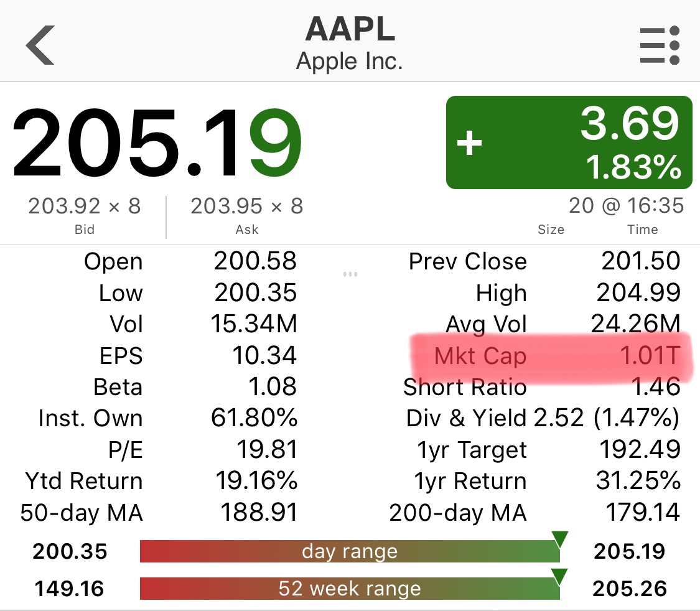Tap the 205.19 last price
Viewport: 700px width, 611px height.
point(157,143)
